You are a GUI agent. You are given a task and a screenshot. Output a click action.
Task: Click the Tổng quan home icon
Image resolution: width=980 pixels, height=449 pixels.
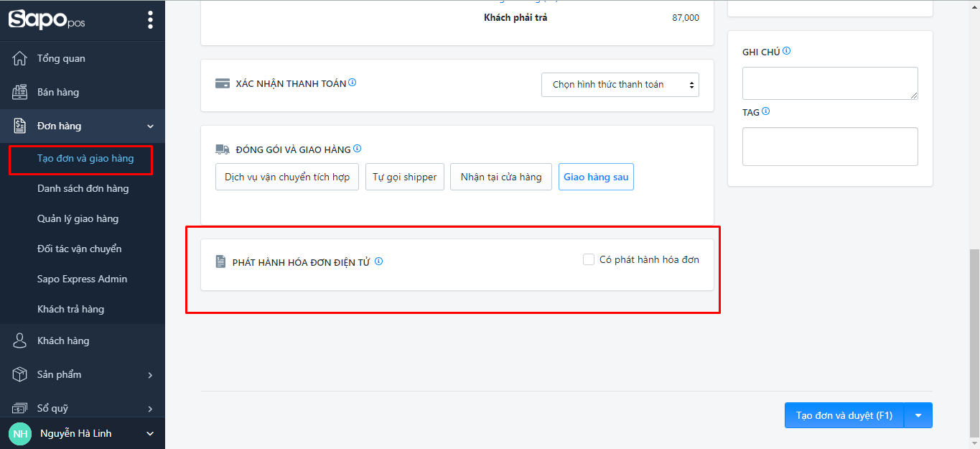click(x=20, y=58)
